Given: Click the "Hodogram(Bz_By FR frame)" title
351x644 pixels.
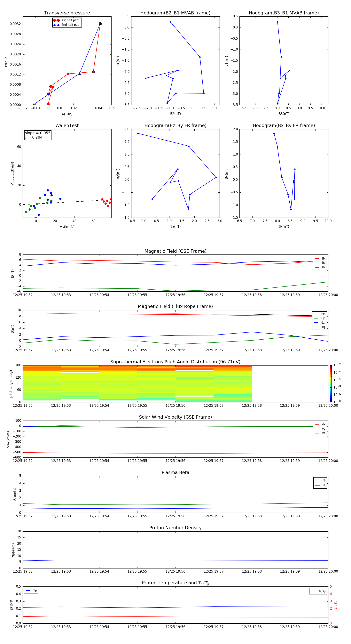Looking at the screenshot, I should coord(175,125).
